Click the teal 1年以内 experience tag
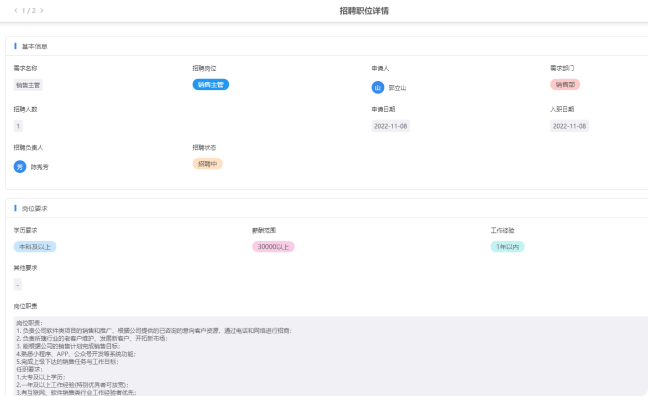The width and height of the screenshot is (648, 396). pyautogui.click(x=507, y=247)
